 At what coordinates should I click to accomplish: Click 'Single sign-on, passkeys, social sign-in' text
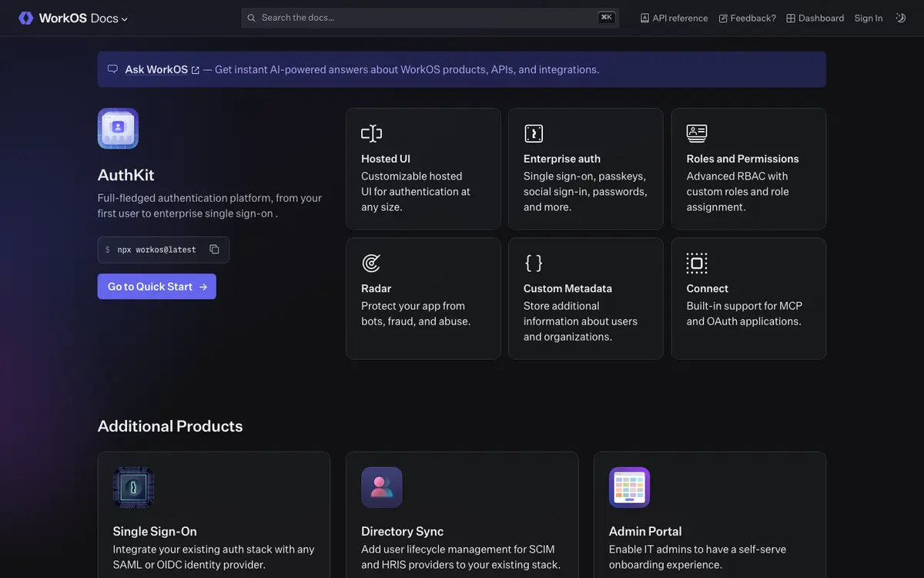click(x=585, y=192)
